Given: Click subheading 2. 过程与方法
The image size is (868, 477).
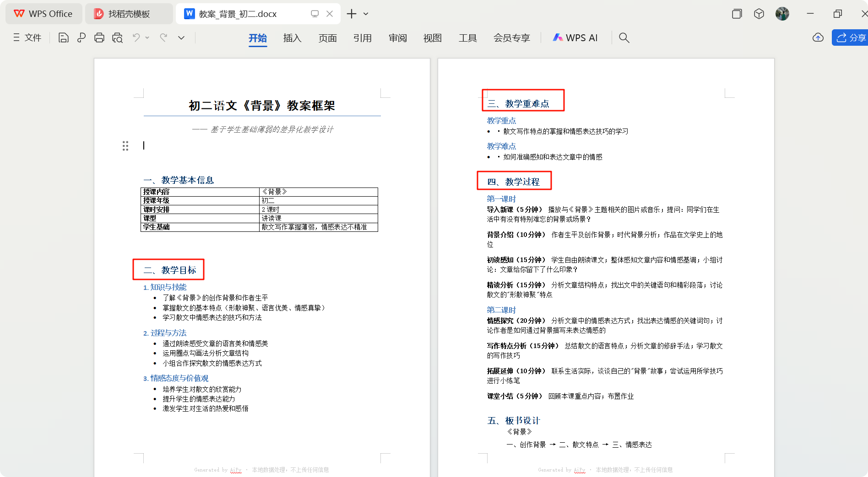Looking at the screenshot, I should (165, 333).
